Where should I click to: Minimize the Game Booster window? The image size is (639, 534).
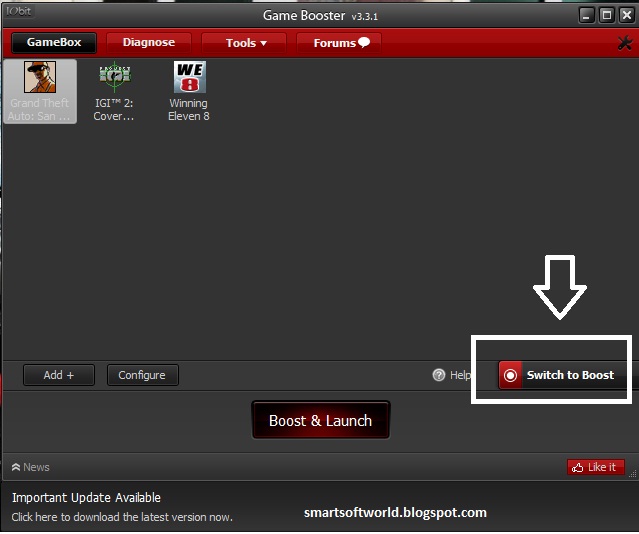point(586,16)
